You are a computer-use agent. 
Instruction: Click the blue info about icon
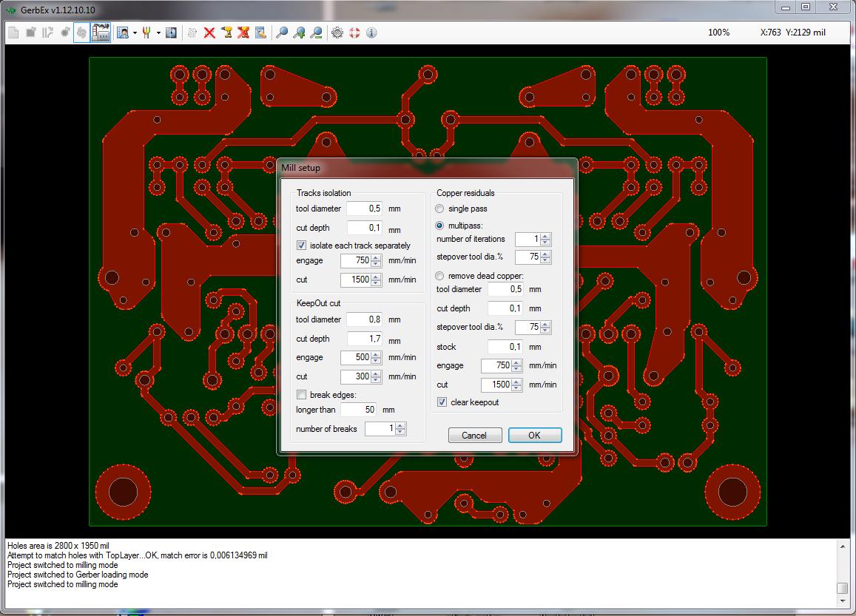[x=371, y=33]
